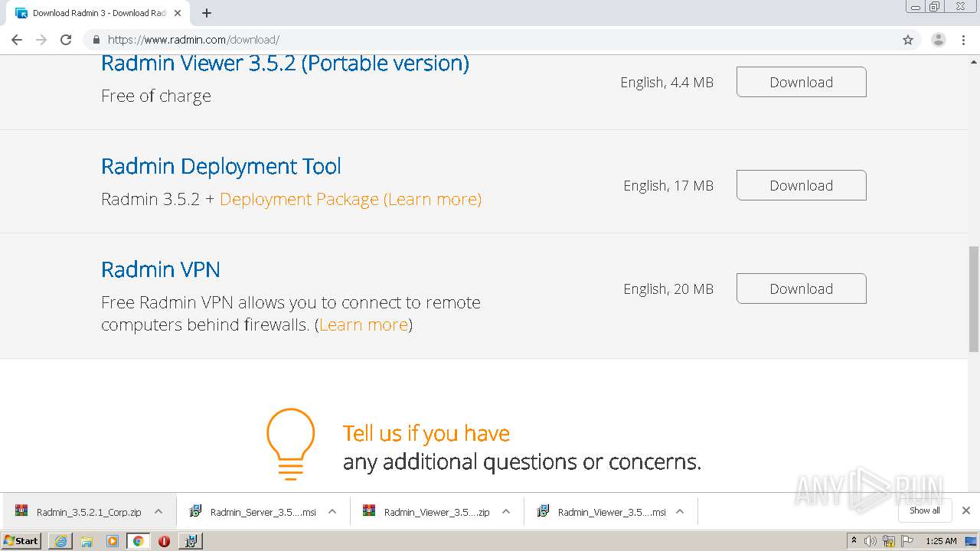980x551 pixels.
Task: Close the Download Radmin 3 tab
Action: (x=178, y=13)
